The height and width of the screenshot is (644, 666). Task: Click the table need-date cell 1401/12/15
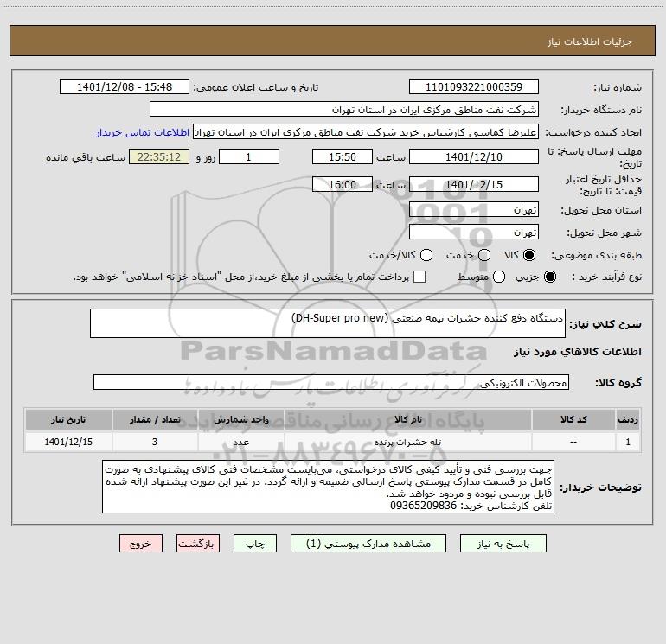point(68,442)
